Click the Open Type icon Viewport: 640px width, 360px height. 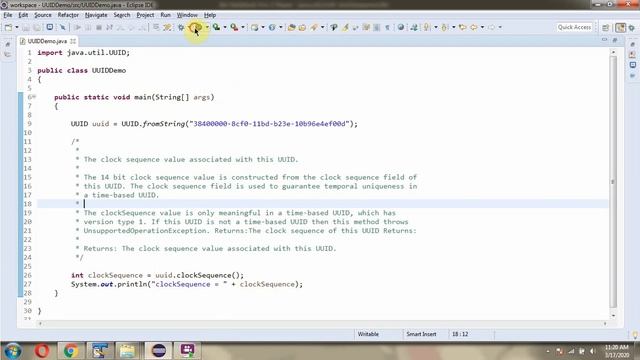click(291, 27)
